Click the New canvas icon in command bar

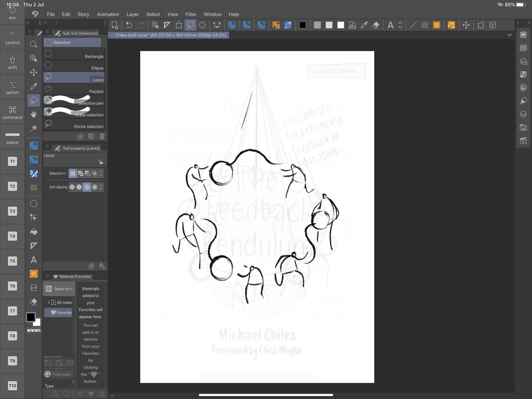point(115,25)
